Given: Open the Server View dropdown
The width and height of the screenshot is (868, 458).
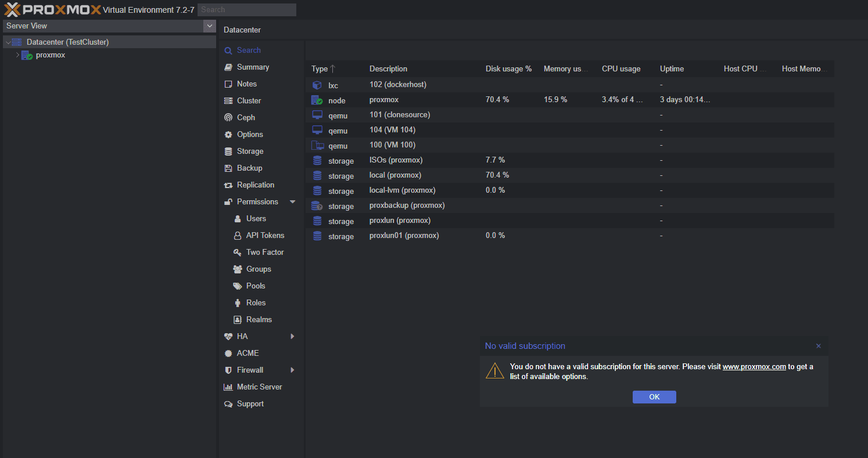Looking at the screenshot, I should tap(210, 26).
